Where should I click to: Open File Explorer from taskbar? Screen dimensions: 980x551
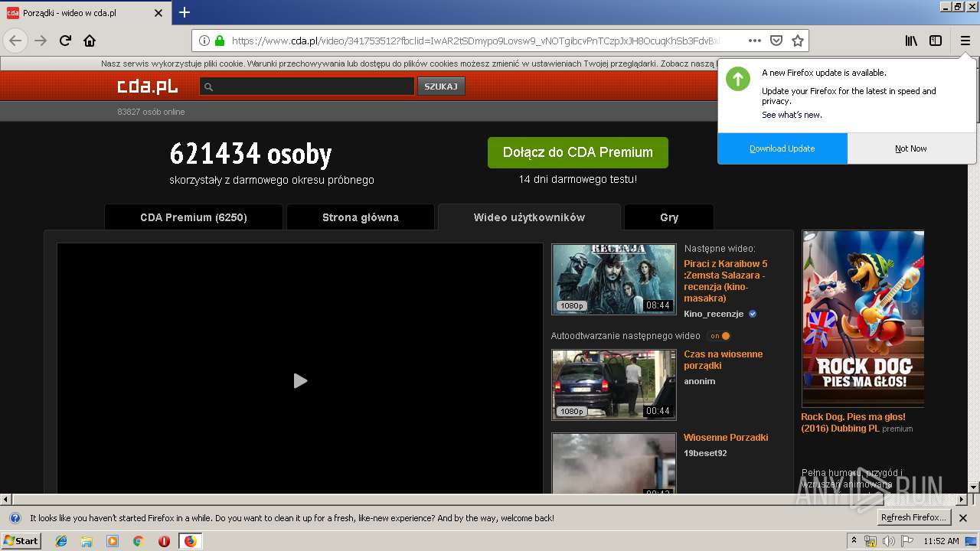coord(87,541)
